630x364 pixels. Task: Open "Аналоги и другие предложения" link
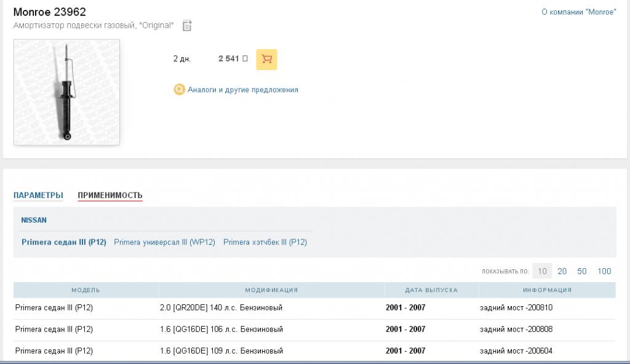point(242,90)
